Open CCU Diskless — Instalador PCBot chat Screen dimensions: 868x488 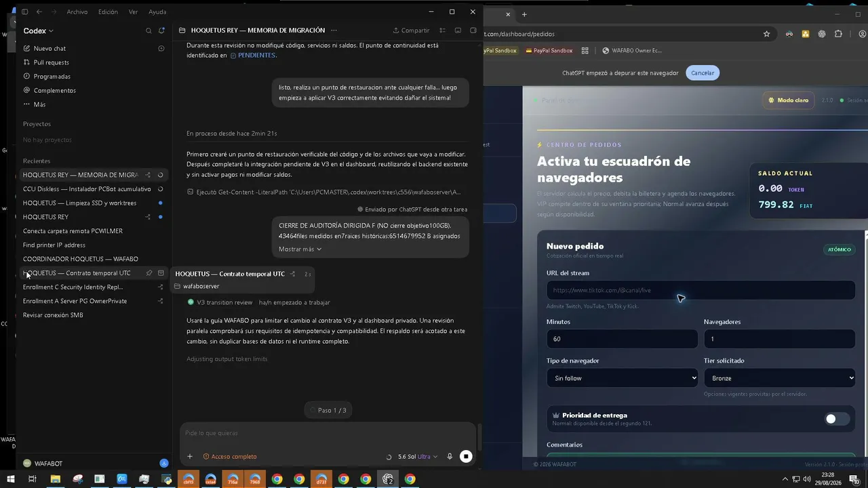pyautogui.click(x=94, y=189)
